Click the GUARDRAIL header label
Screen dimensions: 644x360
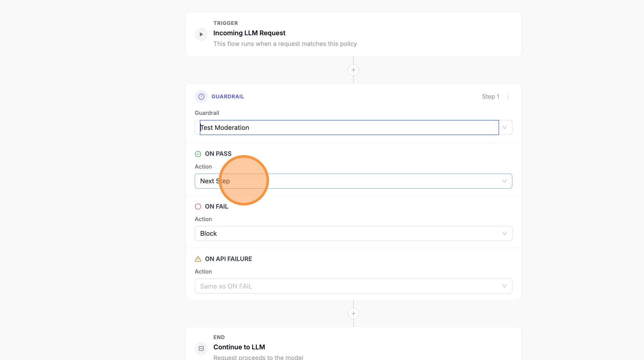coord(227,96)
